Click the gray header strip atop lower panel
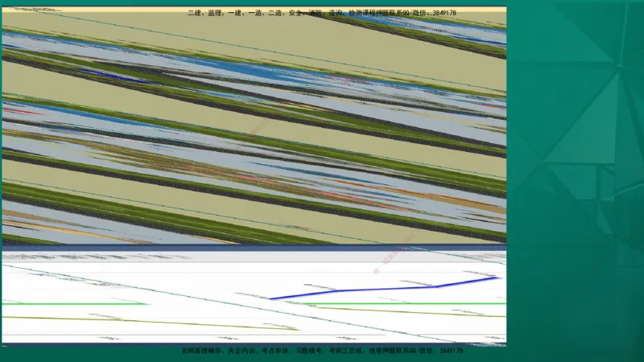644x362 pixels. [x=254, y=257]
